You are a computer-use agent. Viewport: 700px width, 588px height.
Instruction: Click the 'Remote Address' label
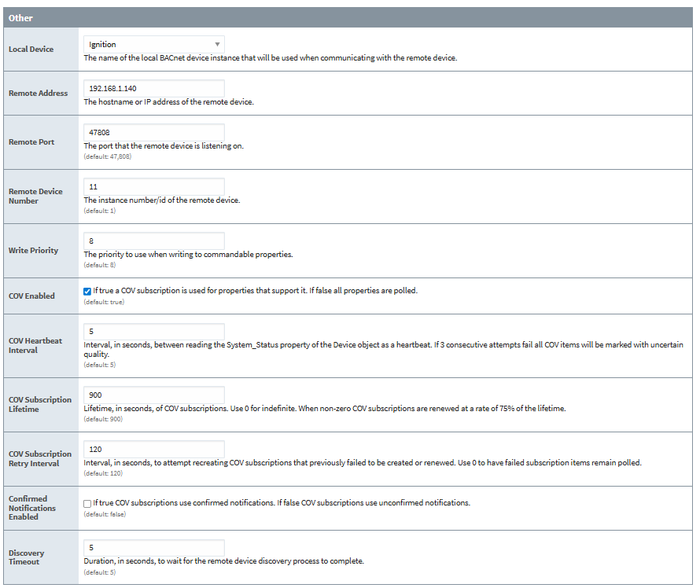click(38, 94)
